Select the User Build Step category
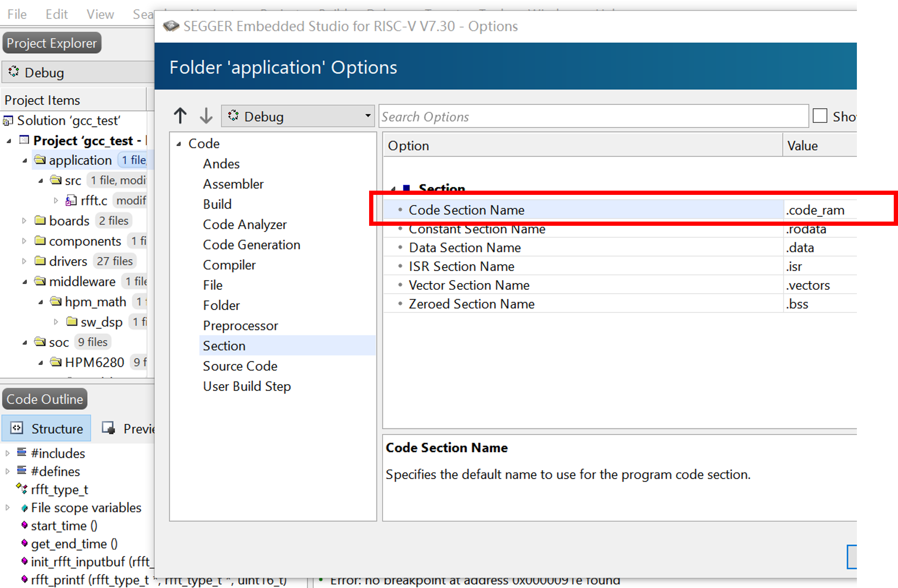Screen dimensions: 898x588 pyautogui.click(x=247, y=386)
